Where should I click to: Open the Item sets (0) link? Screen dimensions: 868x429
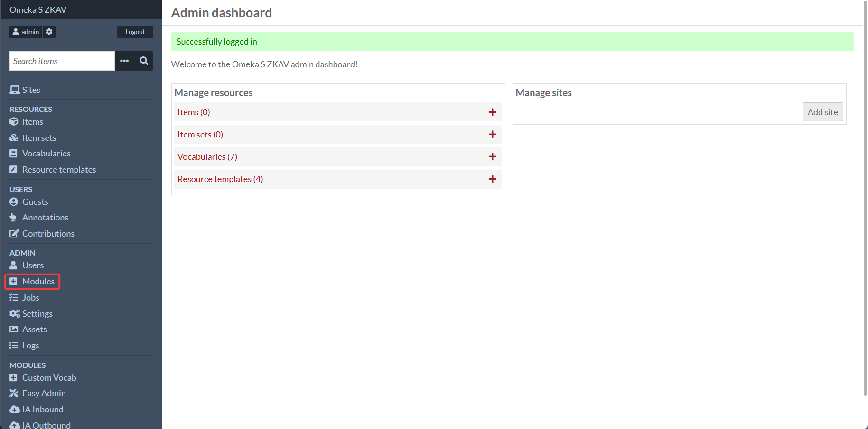(x=200, y=135)
